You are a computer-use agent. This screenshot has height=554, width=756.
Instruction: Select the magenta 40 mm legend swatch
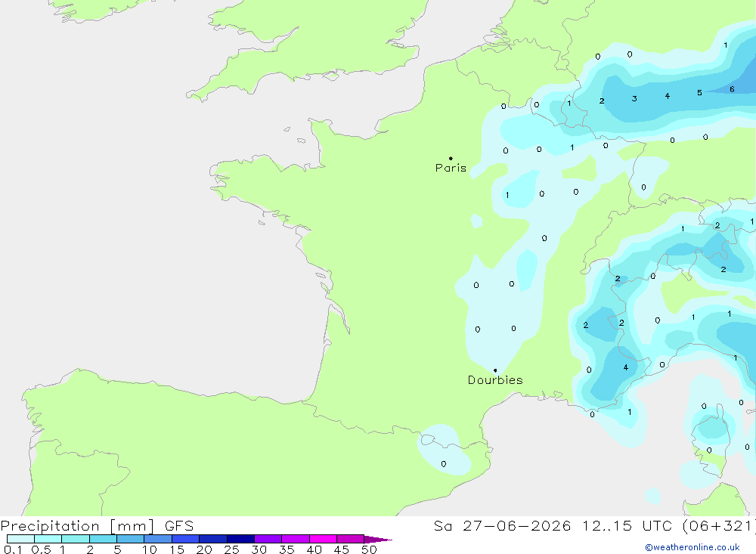(323, 539)
